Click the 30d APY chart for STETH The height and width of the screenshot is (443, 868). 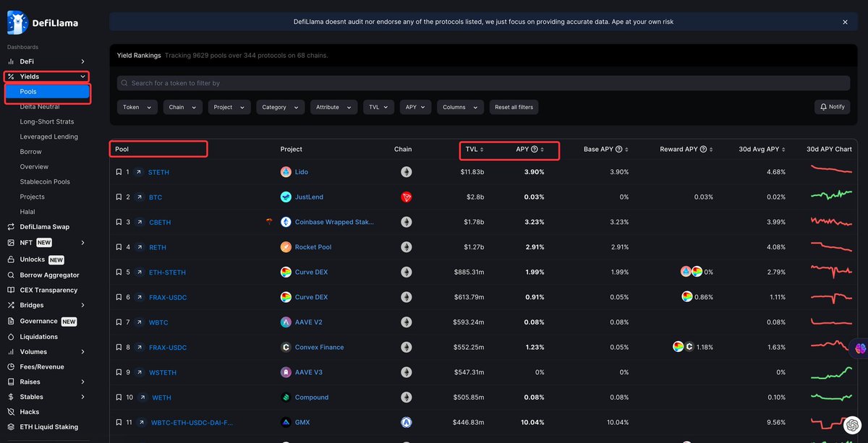[832, 170]
